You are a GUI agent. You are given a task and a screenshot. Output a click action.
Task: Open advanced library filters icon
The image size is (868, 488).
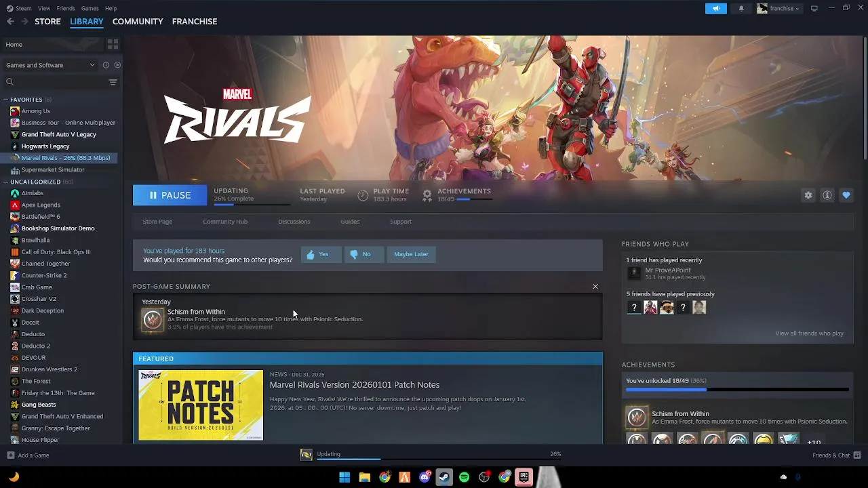tap(113, 82)
